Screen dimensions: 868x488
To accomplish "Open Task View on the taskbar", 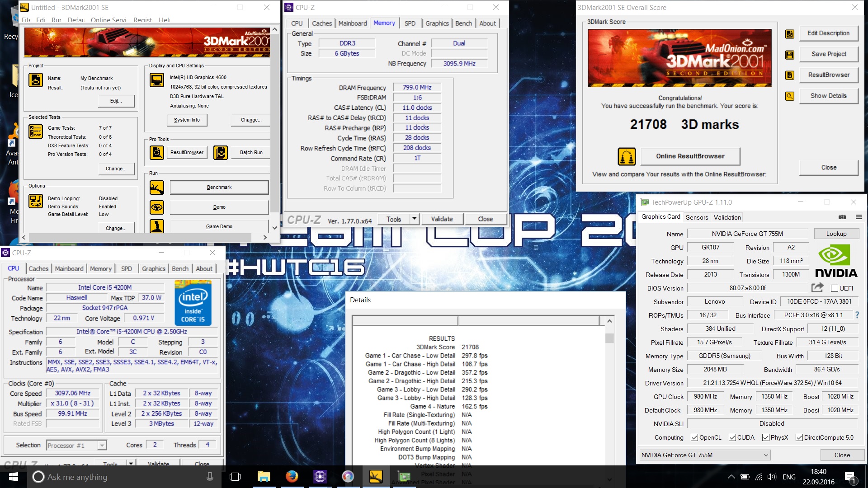I will tap(235, 477).
